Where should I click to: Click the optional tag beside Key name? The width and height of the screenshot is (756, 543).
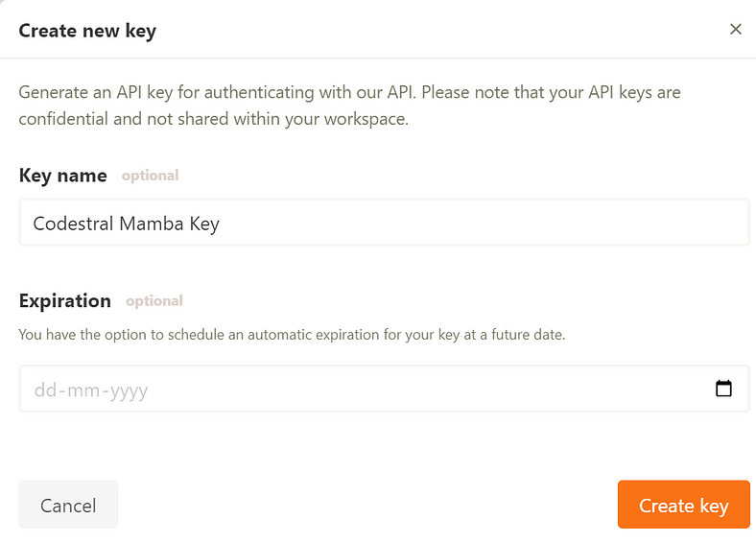tap(150, 176)
